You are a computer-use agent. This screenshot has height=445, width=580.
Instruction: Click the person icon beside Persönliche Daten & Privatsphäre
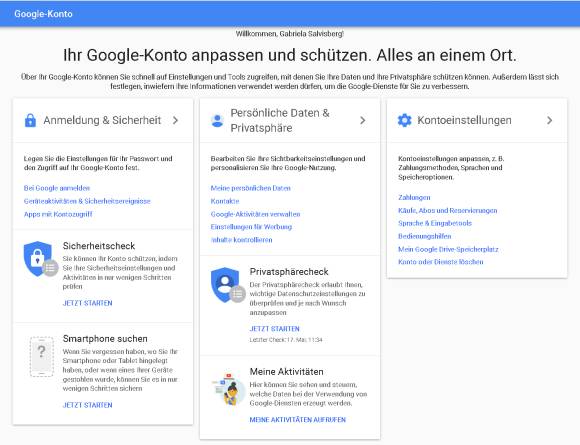217,121
